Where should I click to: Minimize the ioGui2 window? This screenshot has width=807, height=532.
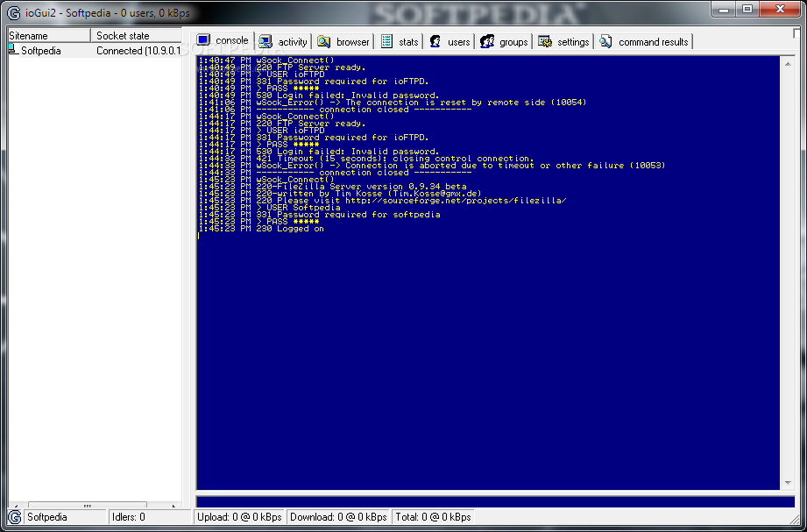726,8
